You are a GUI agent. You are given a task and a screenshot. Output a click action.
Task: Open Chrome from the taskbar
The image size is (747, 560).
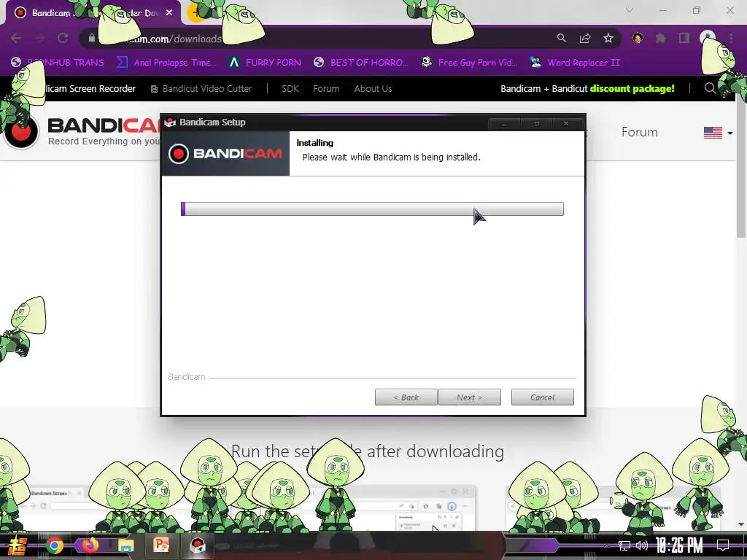coord(54,545)
